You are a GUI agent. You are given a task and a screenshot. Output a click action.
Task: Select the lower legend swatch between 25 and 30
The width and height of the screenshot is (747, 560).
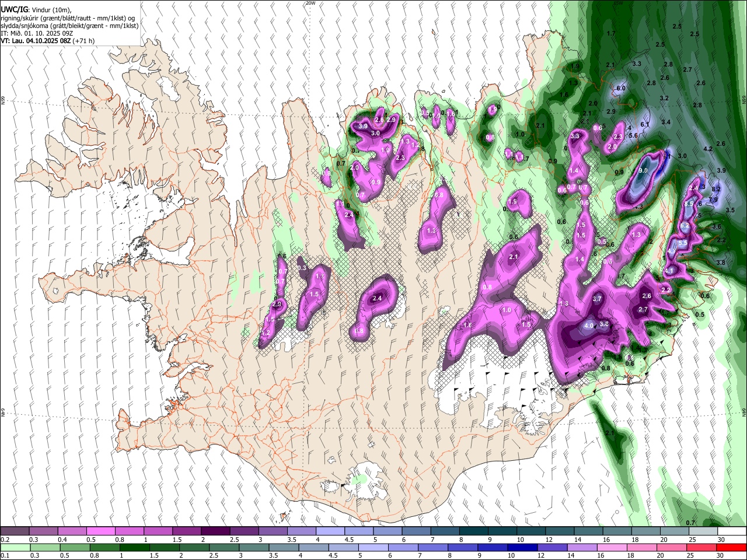702,547
